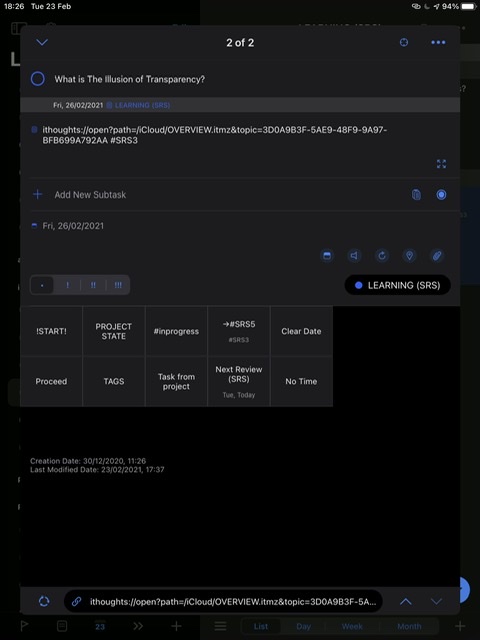Toggle the subtask circle mode button

click(x=441, y=195)
